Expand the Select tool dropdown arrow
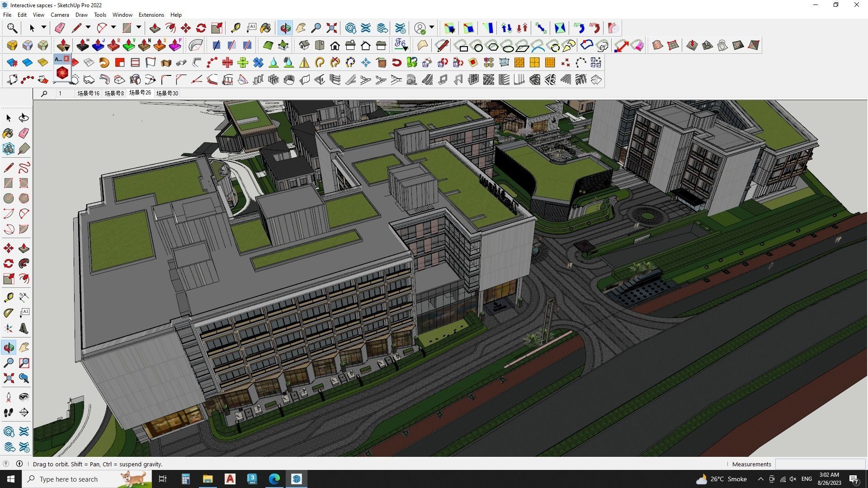The width and height of the screenshot is (868, 488). [x=44, y=28]
